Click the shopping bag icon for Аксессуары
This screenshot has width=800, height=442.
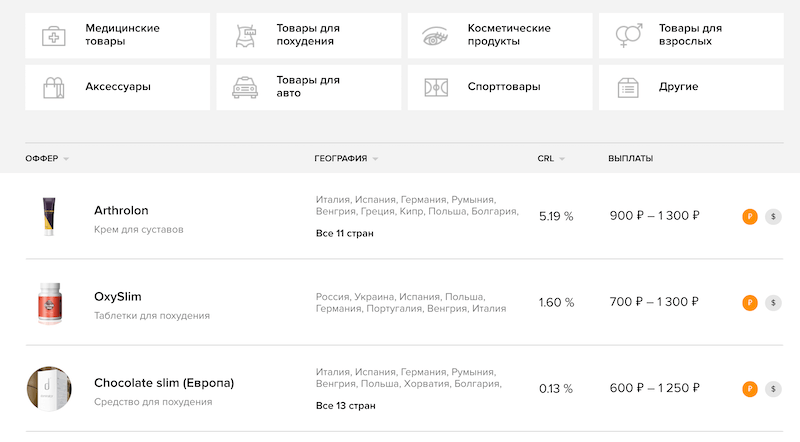coord(53,87)
